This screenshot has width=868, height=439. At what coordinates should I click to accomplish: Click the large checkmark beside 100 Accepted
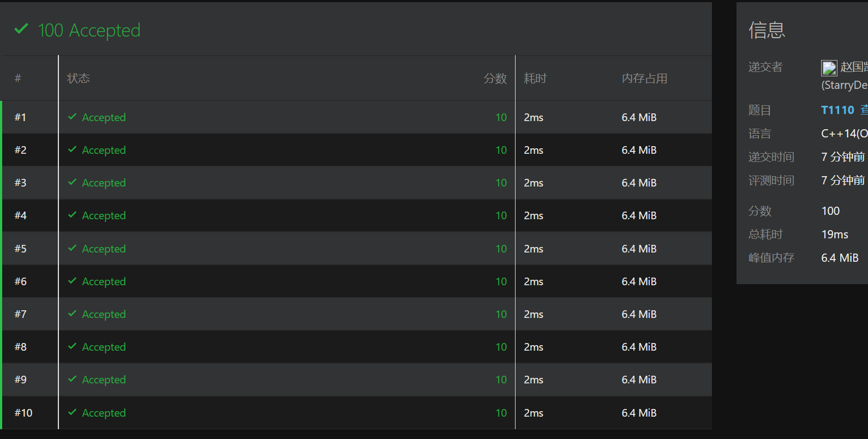pos(21,29)
